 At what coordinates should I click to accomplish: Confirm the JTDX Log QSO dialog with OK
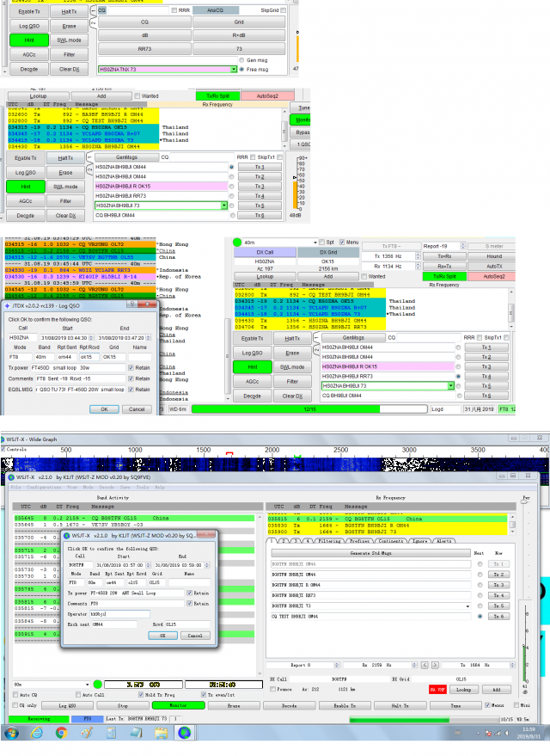pyautogui.click(x=105, y=409)
